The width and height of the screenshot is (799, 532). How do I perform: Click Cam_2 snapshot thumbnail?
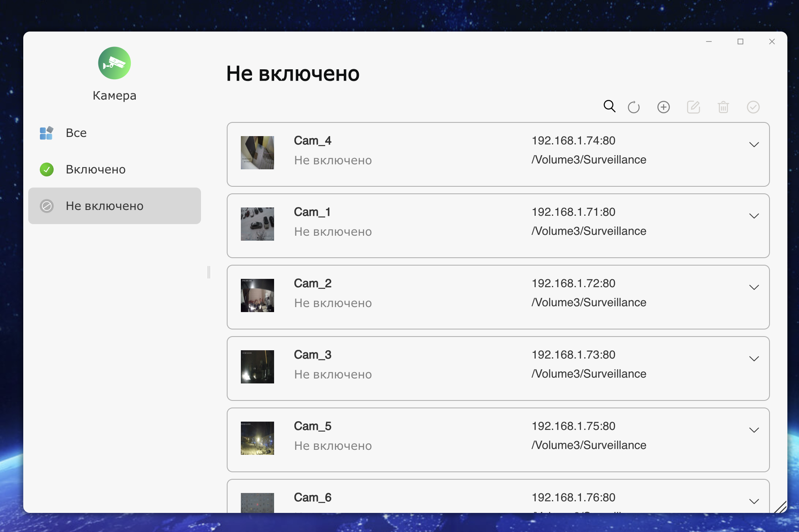click(x=257, y=295)
